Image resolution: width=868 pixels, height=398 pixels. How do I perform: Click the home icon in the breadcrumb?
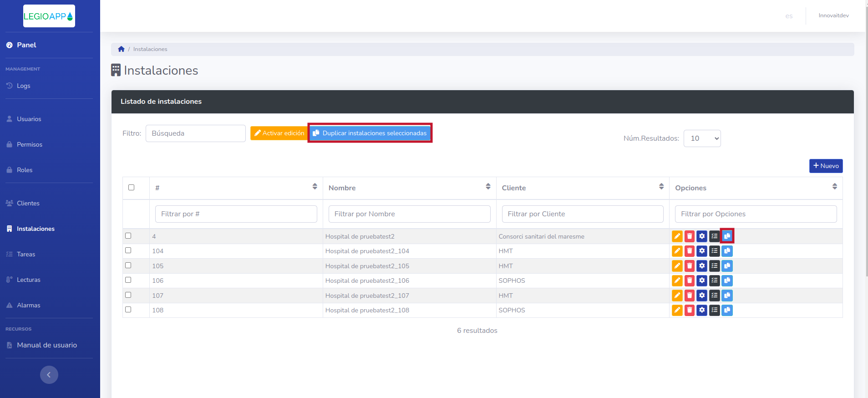coord(121,49)
